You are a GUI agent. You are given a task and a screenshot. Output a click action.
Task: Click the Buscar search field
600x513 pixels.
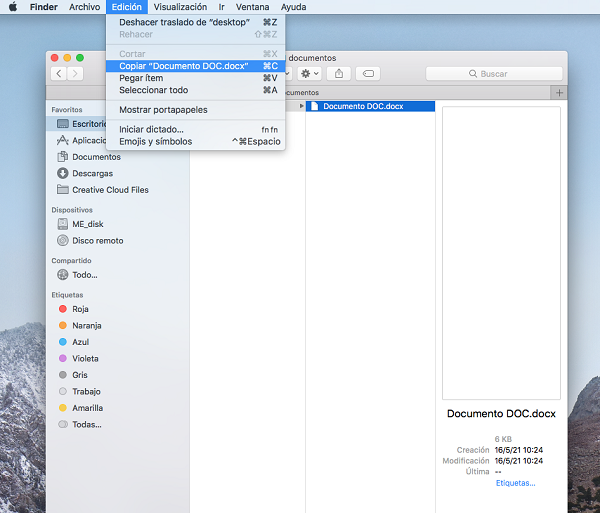click(x=492, y=74)
